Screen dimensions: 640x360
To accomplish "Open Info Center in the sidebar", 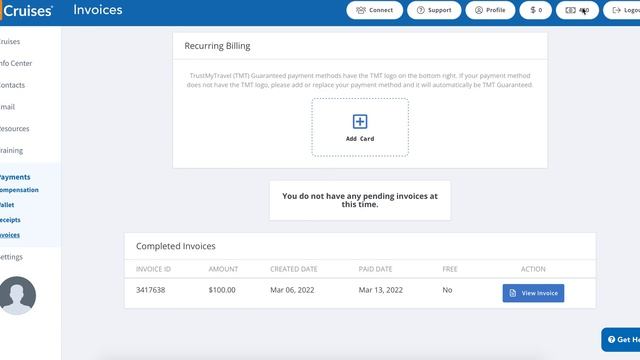I will [x=16, y=63].
